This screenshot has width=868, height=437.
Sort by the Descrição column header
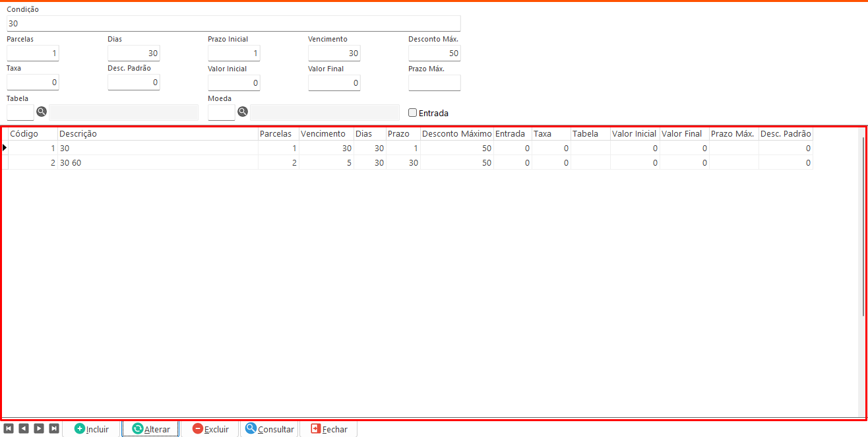click(x=158, y=134)
